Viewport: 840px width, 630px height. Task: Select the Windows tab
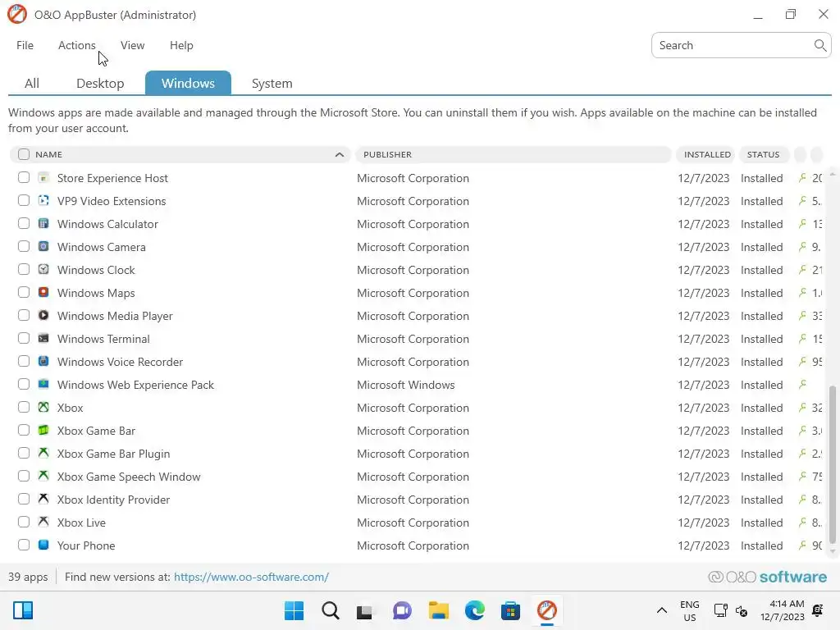[x=188, y=83]
